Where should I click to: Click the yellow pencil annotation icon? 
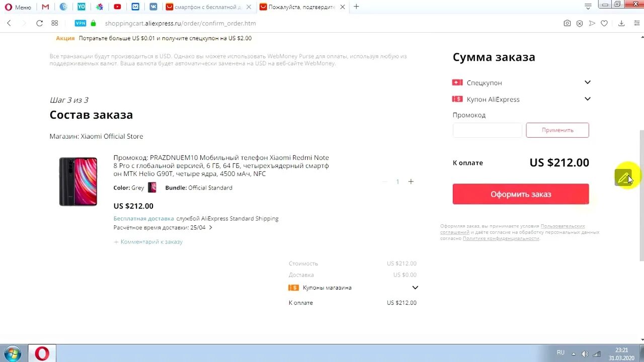tap(623, 177)
